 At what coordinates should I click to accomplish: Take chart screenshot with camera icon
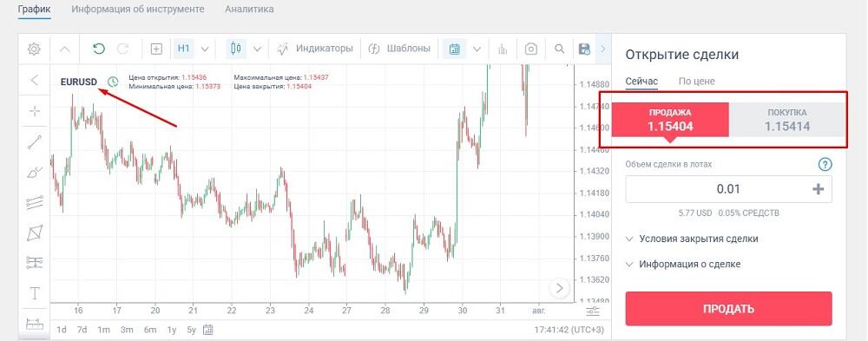(x=531, y=49)
